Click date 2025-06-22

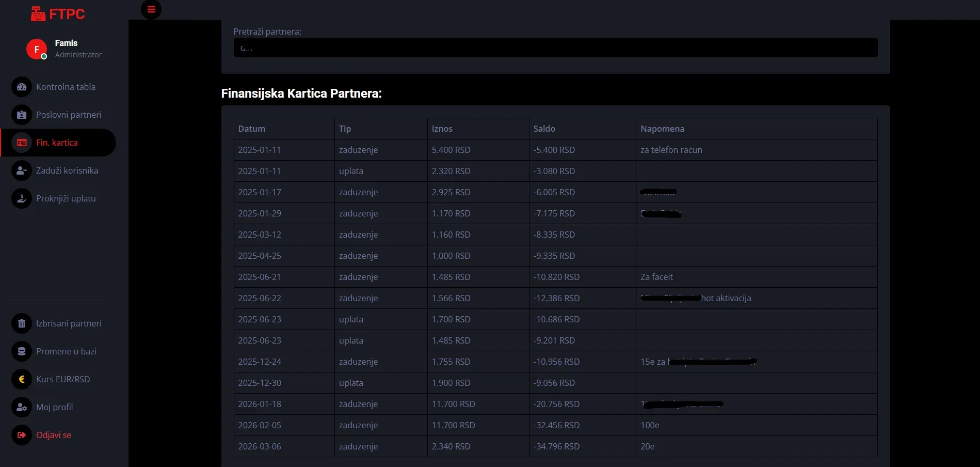point(260,298)
